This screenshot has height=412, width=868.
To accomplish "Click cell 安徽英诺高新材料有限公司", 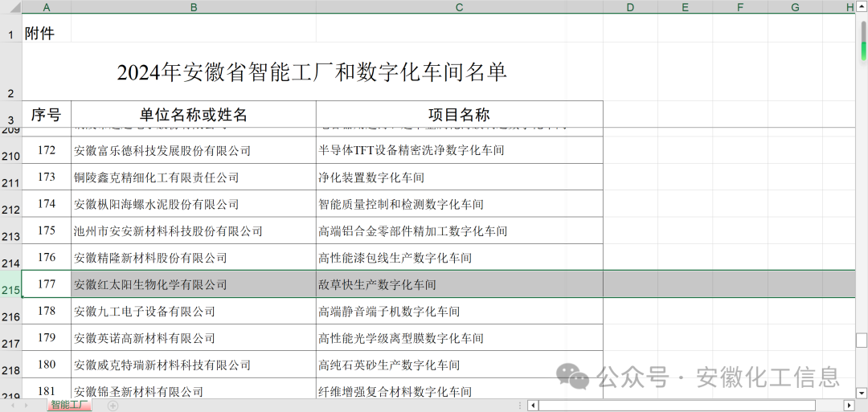I will click(194, 337).
